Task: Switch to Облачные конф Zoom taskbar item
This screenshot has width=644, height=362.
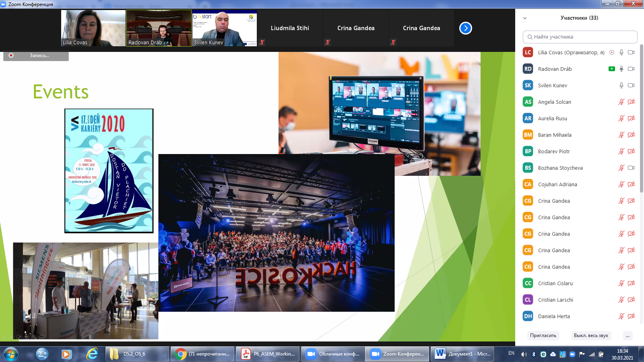Action: pos(333,354)
